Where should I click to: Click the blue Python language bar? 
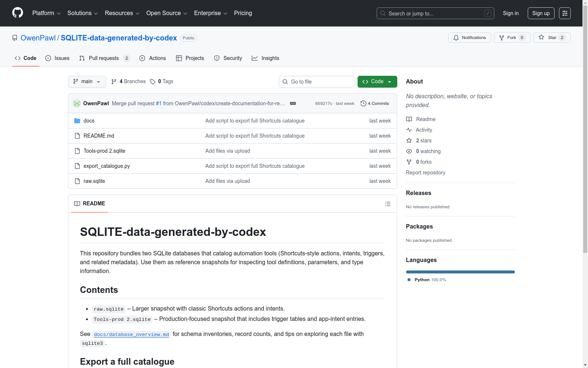click(460, 272)
